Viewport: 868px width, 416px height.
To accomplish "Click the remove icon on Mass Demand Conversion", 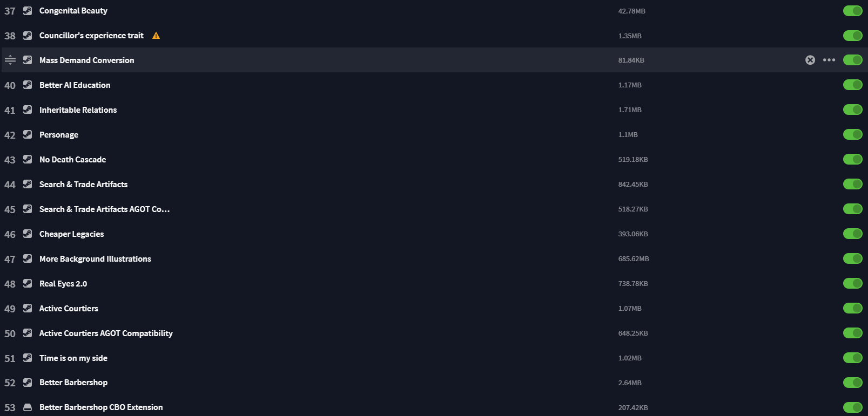I will (810, 60).
